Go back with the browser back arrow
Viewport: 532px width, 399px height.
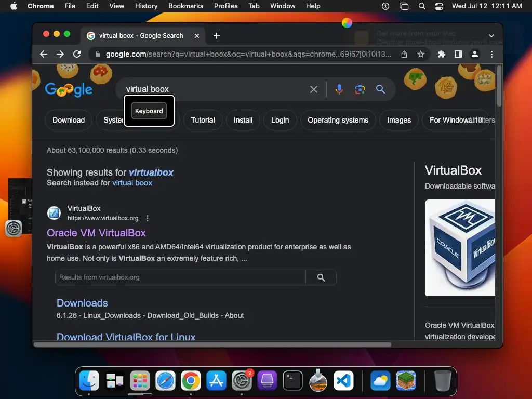[44, 54]
